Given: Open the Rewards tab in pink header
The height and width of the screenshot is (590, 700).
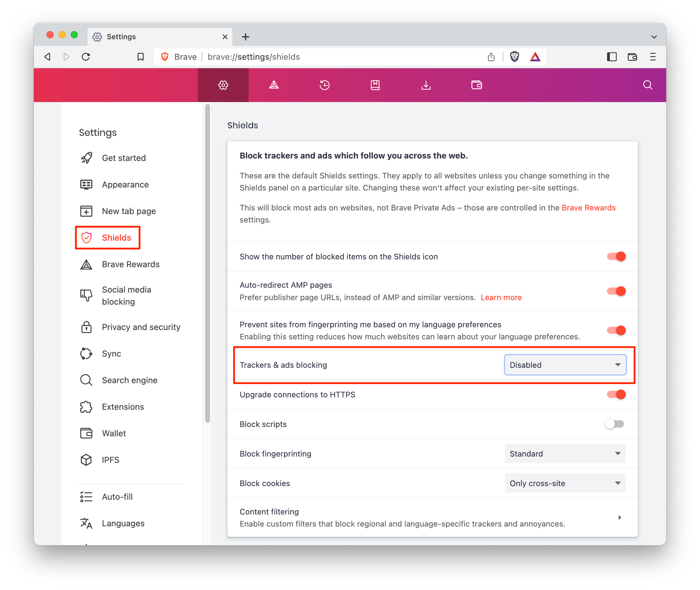Looking at the screenshot, I should [x=274, y=85].
